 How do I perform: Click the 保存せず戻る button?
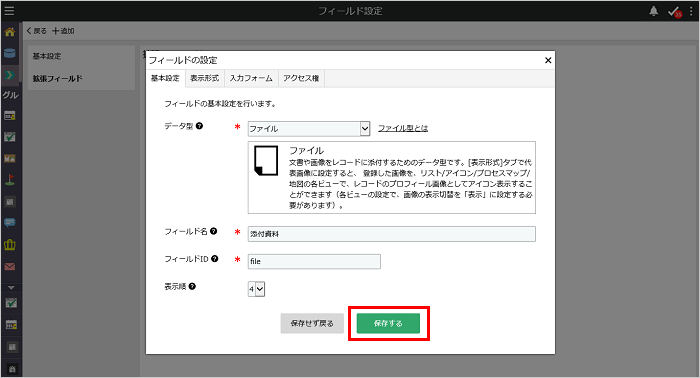click(312, 323)
